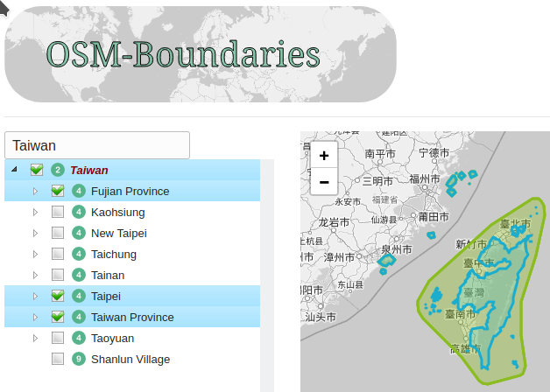Click the 新竹市 label on the map
Screen dimensions: 550x392
pyautogui.click(x=471, y=244)
